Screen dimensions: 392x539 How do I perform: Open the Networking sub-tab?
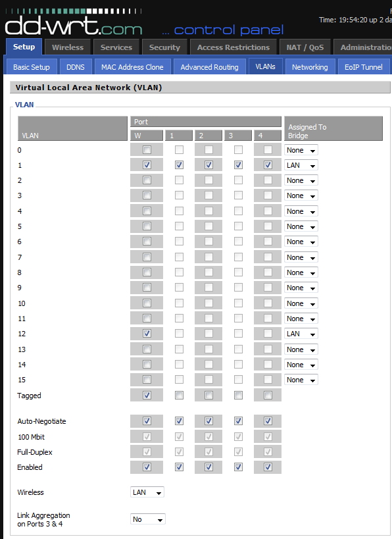[x=309, y=66]
